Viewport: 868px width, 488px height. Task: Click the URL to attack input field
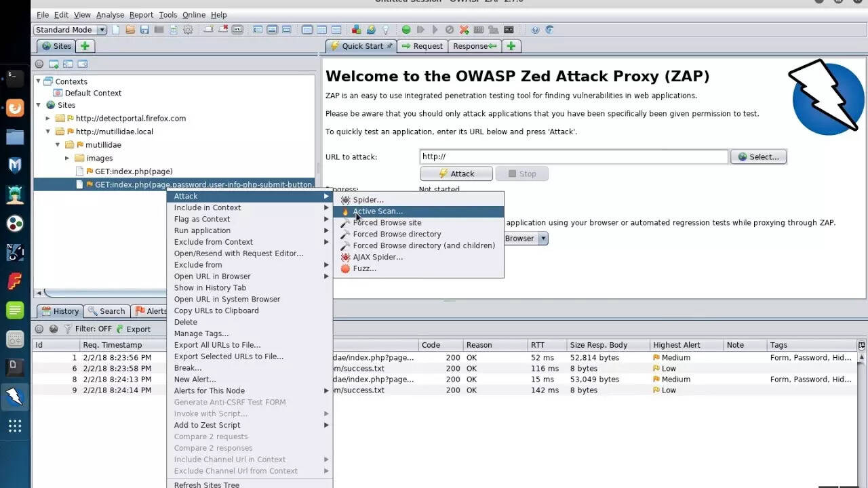pyautogui.click(x=573, y=157)
